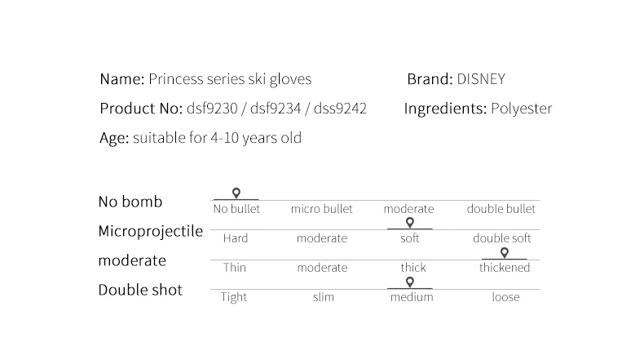Click the Polyester ingredients text
644x351 pixels.
(x=521, y=109)
